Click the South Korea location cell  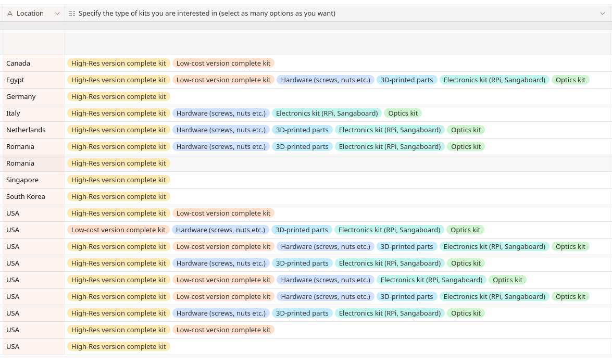[26, 197]
